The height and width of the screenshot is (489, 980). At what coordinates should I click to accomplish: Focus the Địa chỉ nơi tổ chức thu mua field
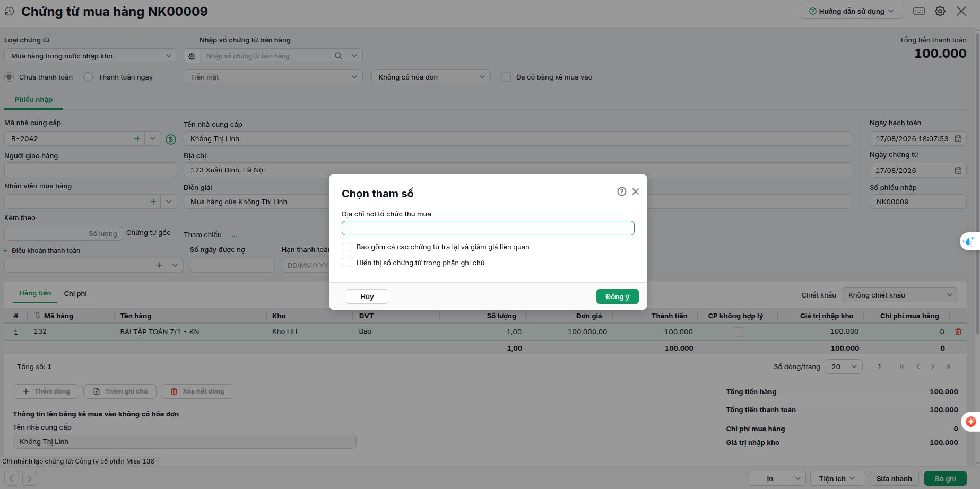488,228
